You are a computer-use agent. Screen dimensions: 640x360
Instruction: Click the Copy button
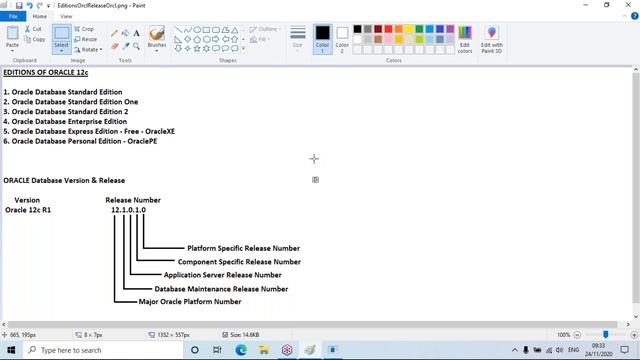point(35,40)
